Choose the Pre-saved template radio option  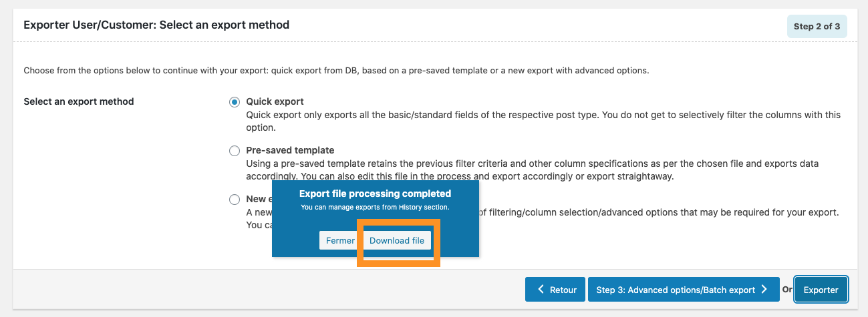[x=235, y=151]
